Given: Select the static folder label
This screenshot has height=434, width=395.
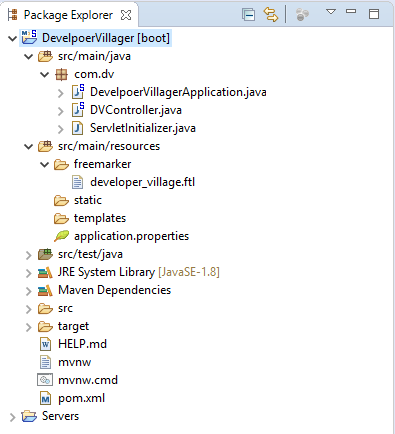Looking at the screenshot, I should click(88, 200).
